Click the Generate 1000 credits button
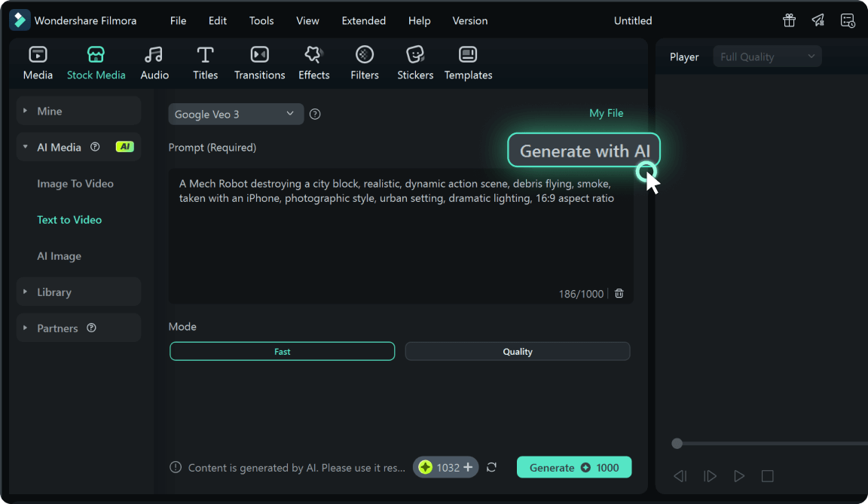Viewport: 868px width, 504px height. (x=574, y=468)
